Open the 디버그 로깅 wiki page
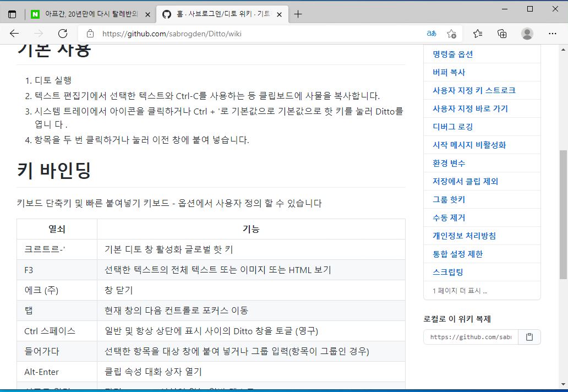 pos(453,127)
